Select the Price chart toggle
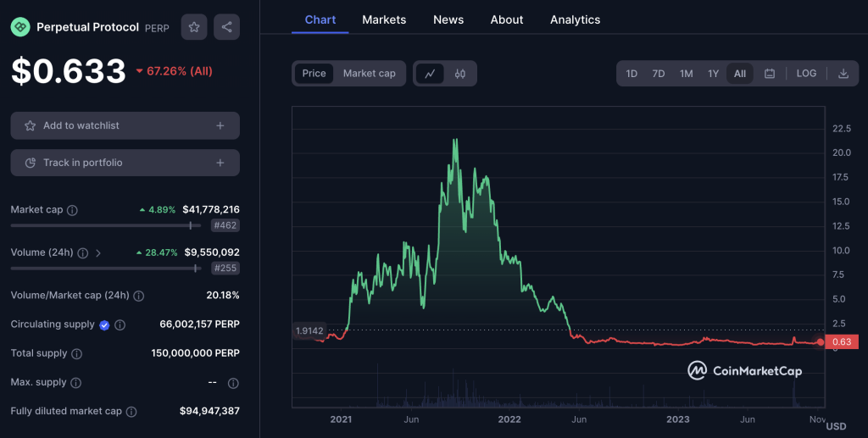868x438 pixels. [x=314, y=74]
